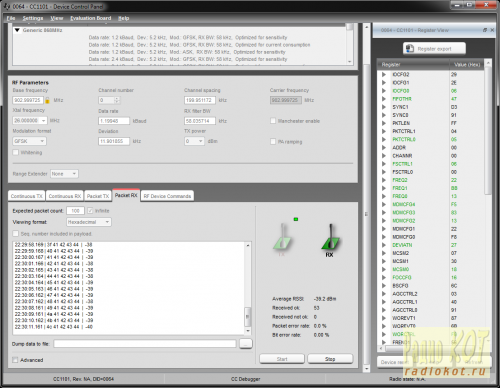The height and width of the screenshot is (388, 500).
Task: Expand the CHANNR register row
Action: [x=384, y=156]
